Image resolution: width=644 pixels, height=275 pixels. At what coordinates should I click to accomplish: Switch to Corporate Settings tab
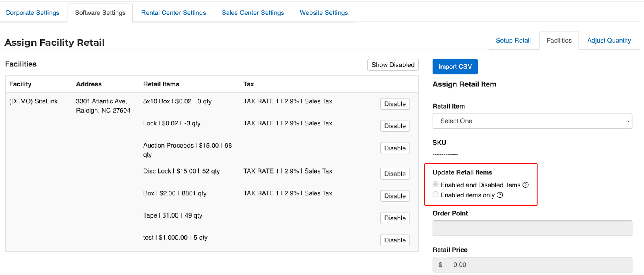(x=32, y=13)
